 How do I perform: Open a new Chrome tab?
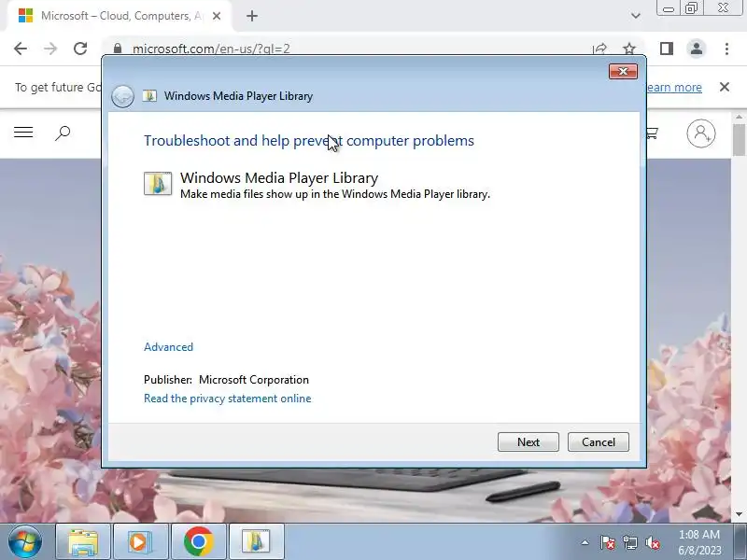(252, 16)
